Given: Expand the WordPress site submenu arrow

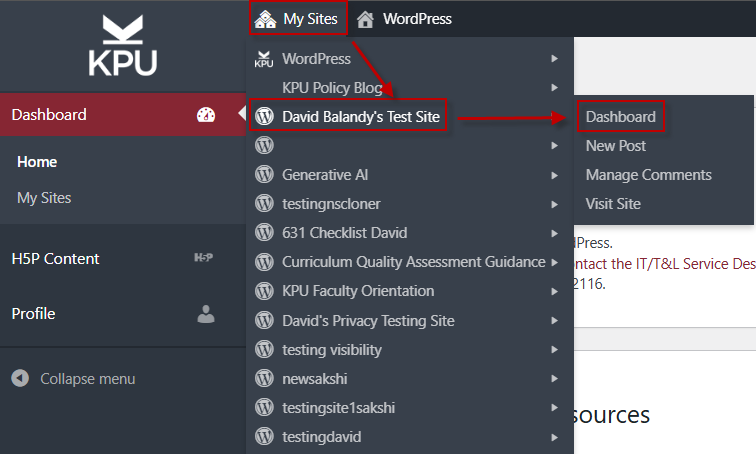Looking at the screenshot, I should [x=554, y=58].
